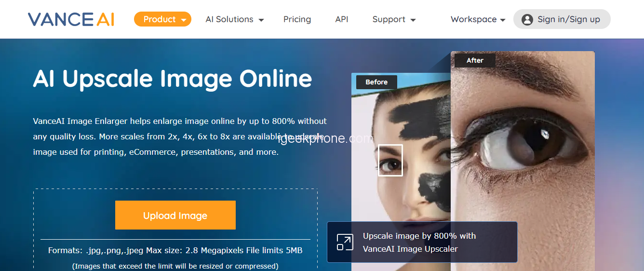Screen dimensions: 644x271
Task: Go to the API menu item
Action: pos(342,19)
